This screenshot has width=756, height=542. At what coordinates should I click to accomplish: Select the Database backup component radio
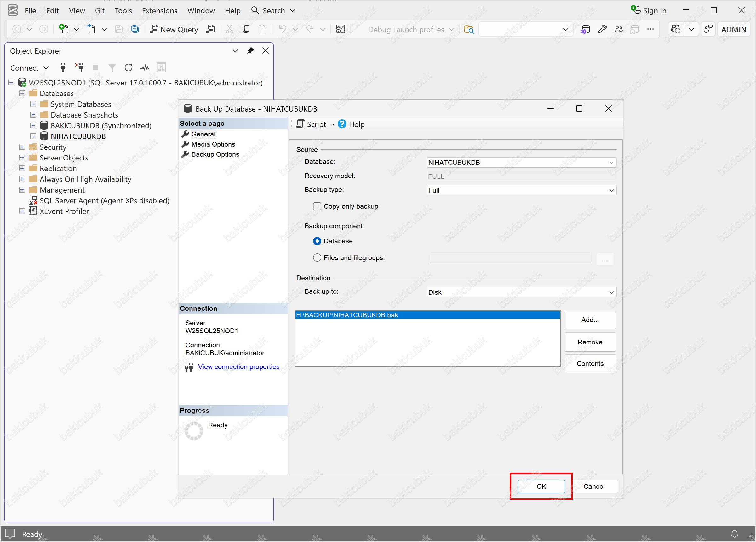[x=317, y=241]
